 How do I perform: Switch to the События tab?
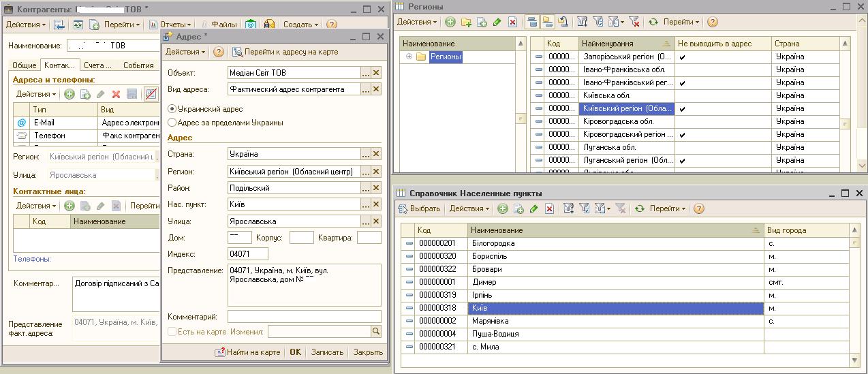pos(138,65)
